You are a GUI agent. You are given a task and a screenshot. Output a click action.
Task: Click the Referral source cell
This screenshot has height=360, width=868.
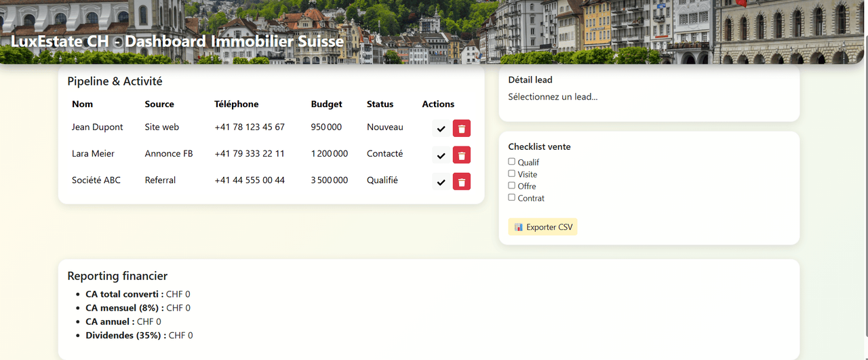tap(160, 180)
